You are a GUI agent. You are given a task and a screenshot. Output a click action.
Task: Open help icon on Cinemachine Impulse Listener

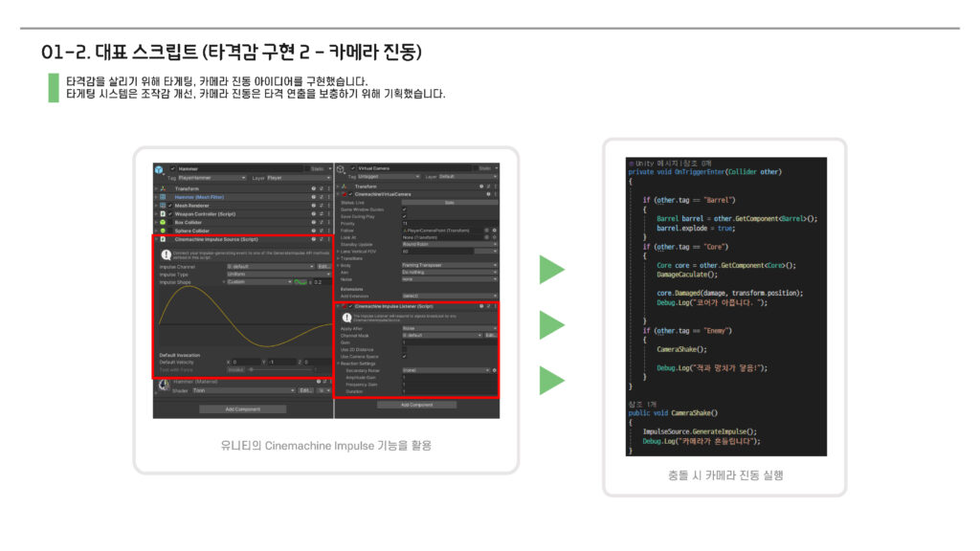click(x=479, y=306)
